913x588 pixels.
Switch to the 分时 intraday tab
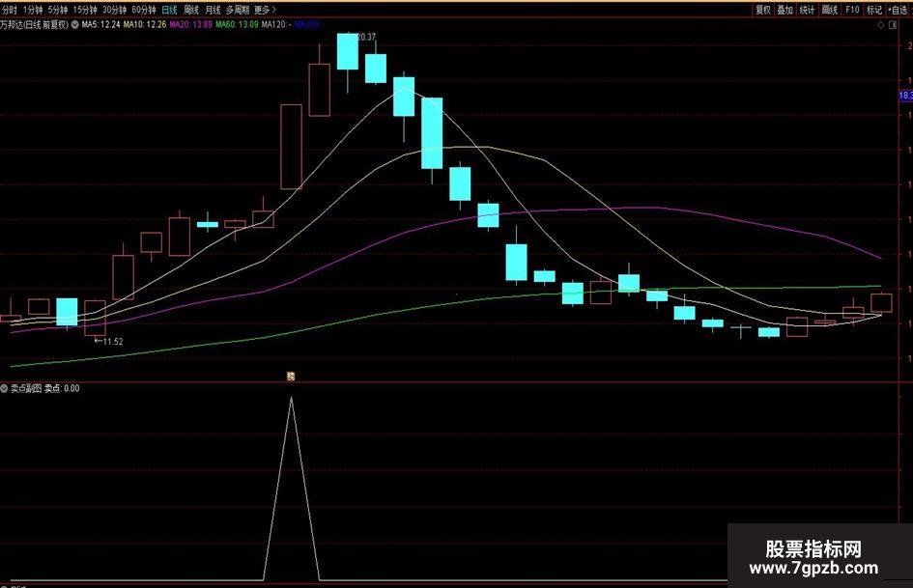(x=10, y=10)
